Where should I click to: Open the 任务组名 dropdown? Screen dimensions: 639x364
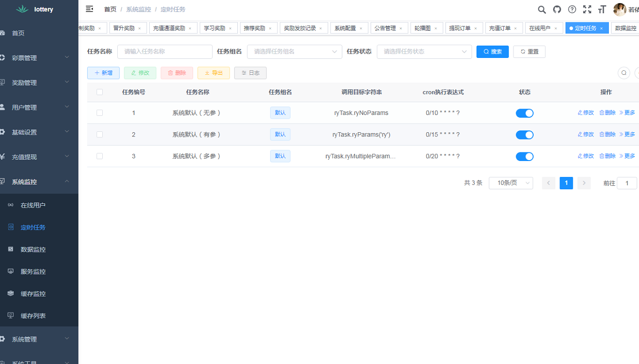pyautogui.click(x=294, y=52)
